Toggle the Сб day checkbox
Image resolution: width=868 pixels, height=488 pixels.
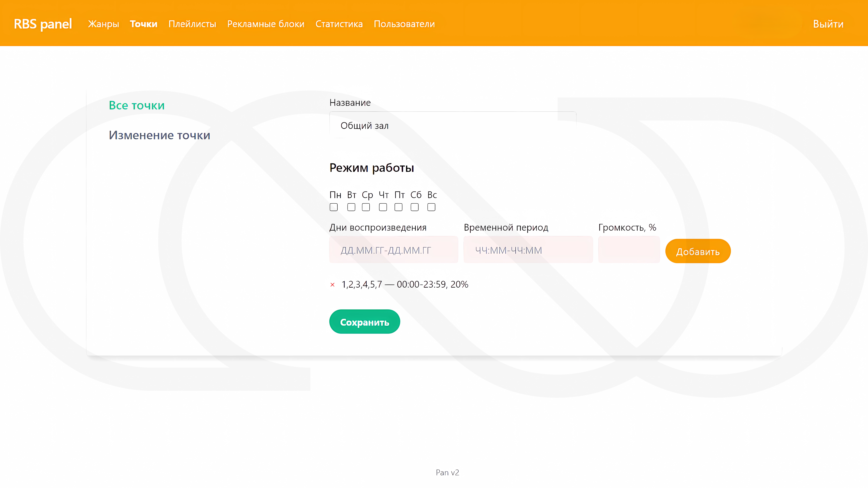[415, 207]
